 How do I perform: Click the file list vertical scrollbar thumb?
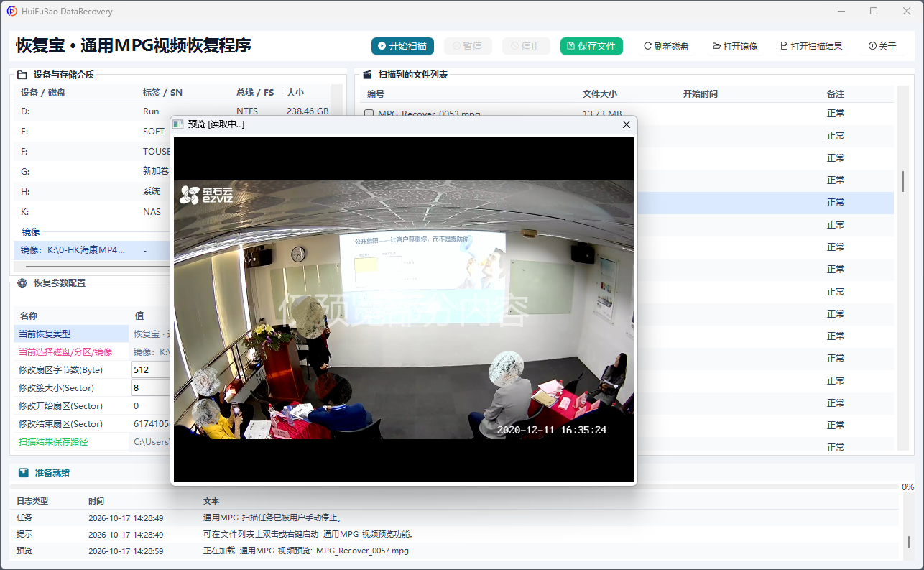[x=903, y=181]
